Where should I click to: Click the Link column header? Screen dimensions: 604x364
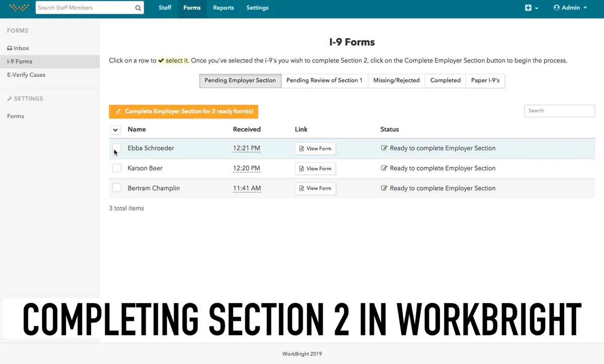[x=301, y=129]
